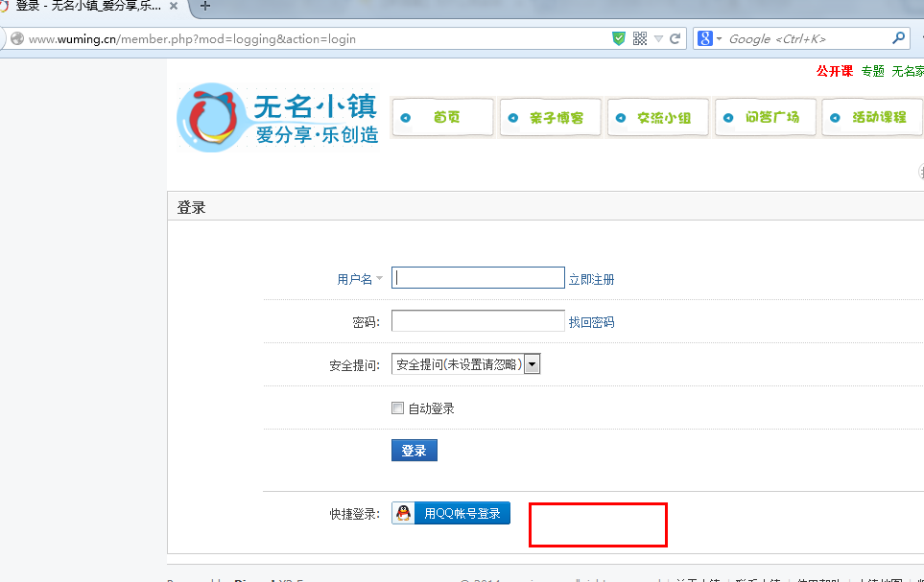Viewport: 924px width, 582px height.
Task: Click the green shield security icon
Action: pos(618,39)
